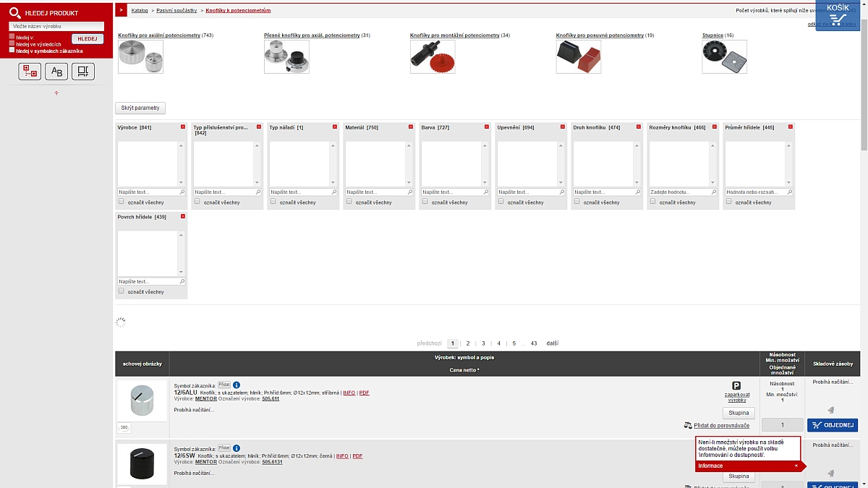Click scroll-down arrow in Výrobce filter list
The height and width of the screenshot is (488, 868).
pos(182,184)
